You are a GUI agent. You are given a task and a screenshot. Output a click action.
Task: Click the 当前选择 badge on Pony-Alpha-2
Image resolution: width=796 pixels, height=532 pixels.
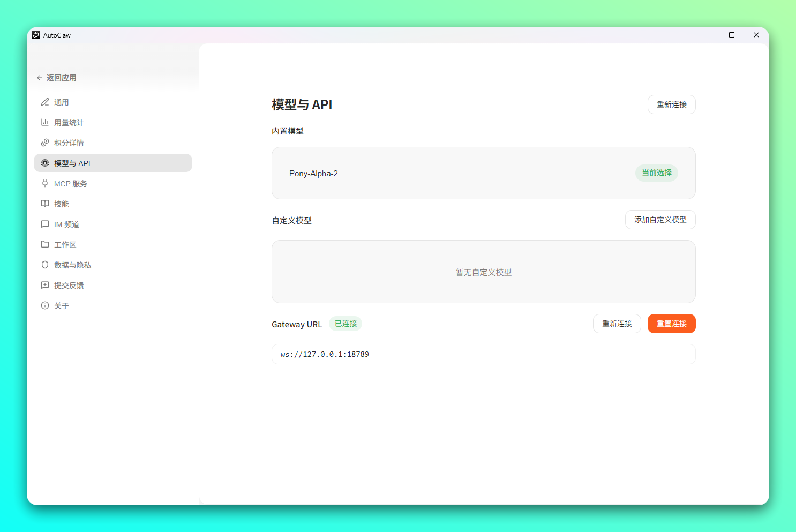point(656,173)
